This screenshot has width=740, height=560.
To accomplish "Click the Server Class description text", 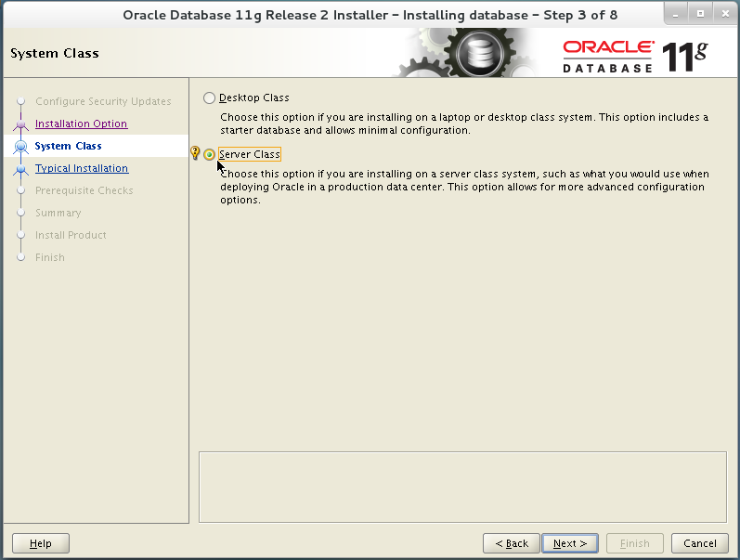I will [x=464, y=187].
